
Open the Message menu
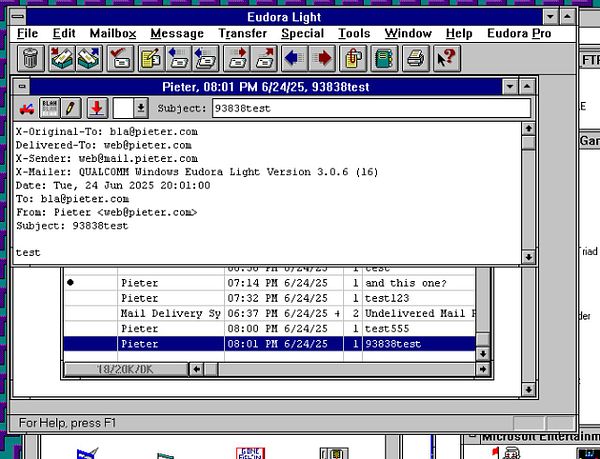pyautogui.click(x=177, y=33)
